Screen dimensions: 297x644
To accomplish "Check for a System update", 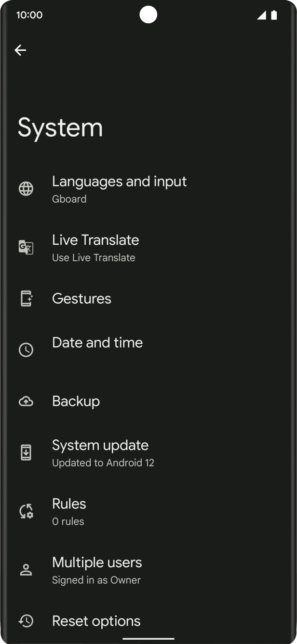I will point(100,452).
